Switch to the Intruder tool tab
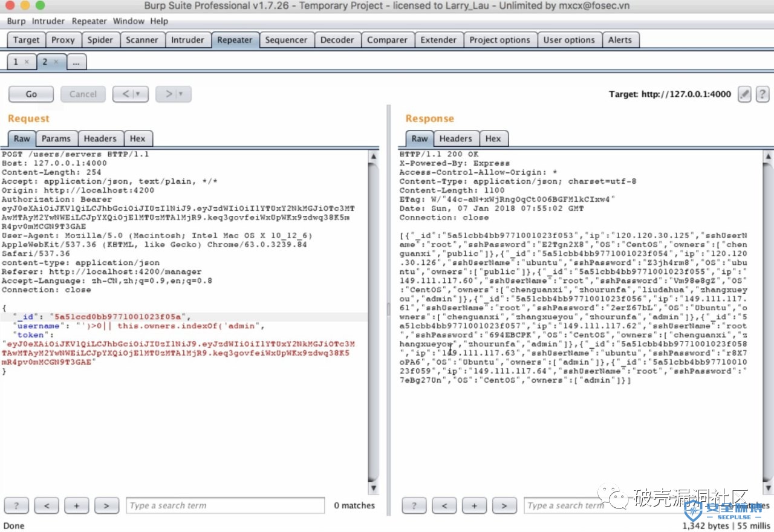This screenshot has height=532, width=774. click(x=187, y=40)
